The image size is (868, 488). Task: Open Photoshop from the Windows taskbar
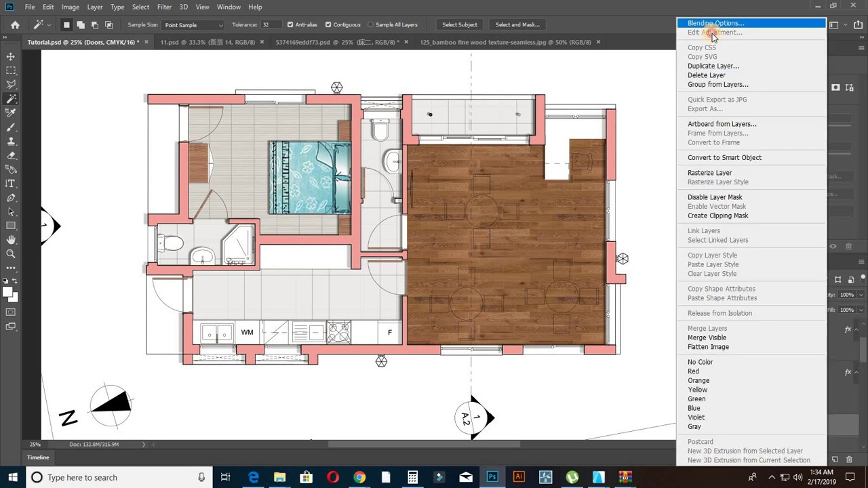click(x=492, y=477)
